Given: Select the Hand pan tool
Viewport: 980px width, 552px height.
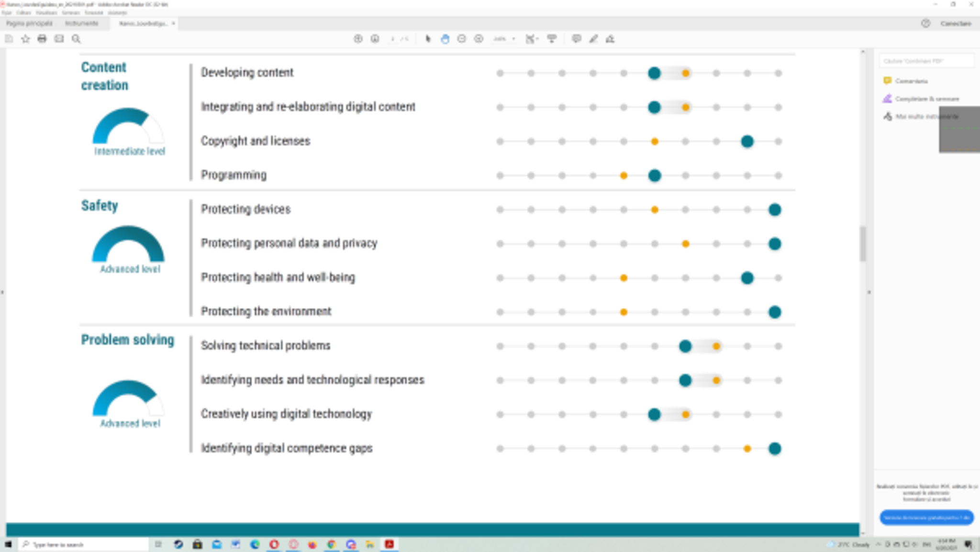Looking at the screenshot, I should click(x=445, y=39).
